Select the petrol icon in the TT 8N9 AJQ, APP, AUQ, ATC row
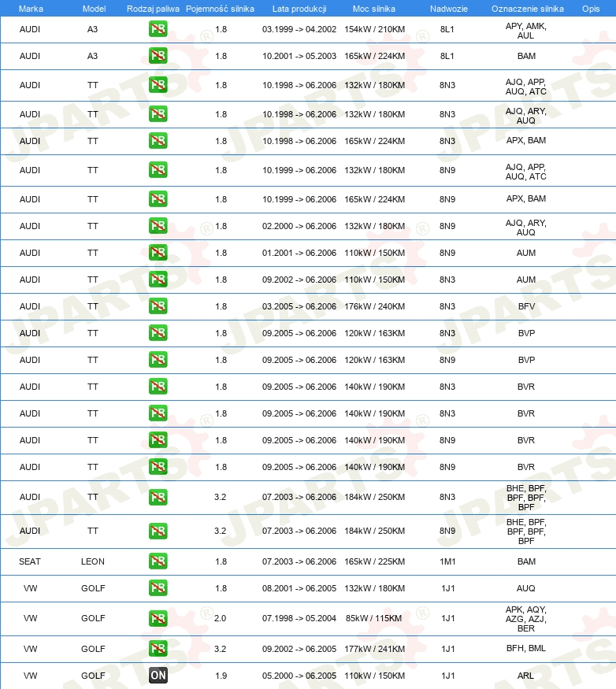This screenshot has width=616, height=689. [x=158, y=170]
